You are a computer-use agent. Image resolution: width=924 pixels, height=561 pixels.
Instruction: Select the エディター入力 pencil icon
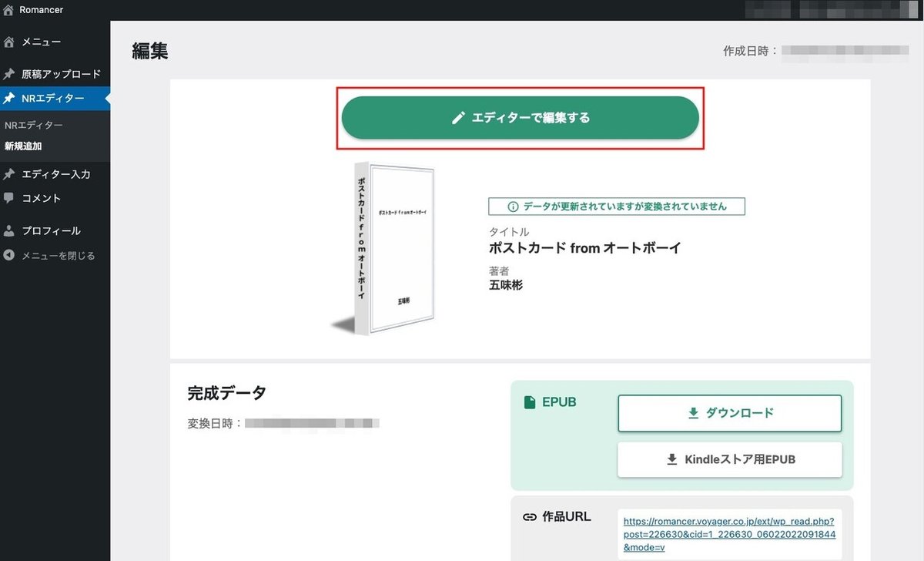click(x=11, y=173)
